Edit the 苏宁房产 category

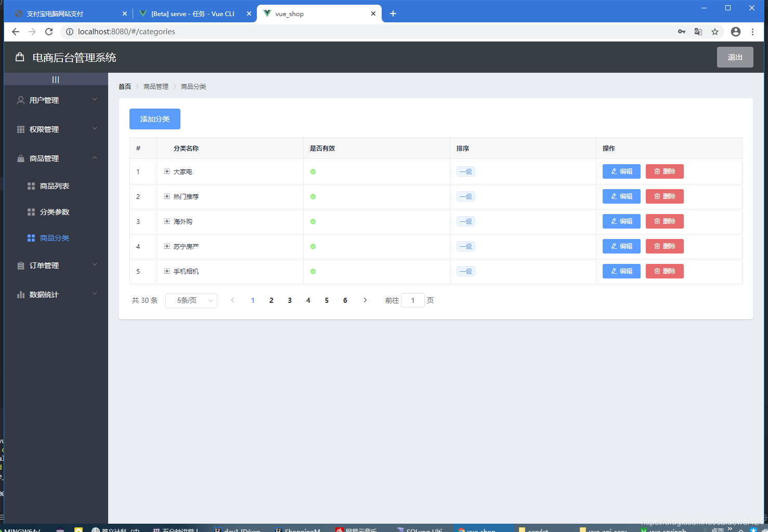click(x=621, y=246)
